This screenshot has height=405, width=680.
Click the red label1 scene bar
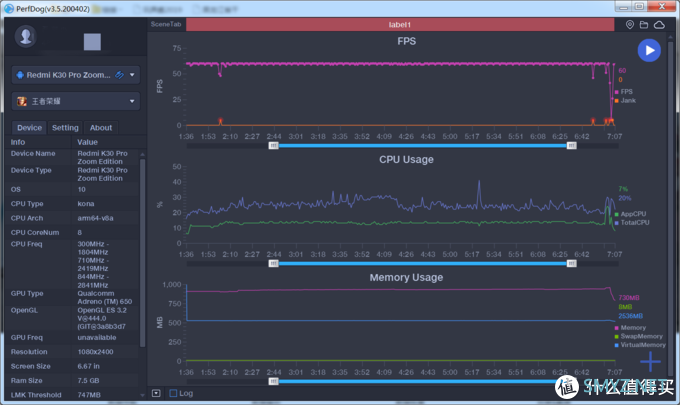tap(400, 25)
